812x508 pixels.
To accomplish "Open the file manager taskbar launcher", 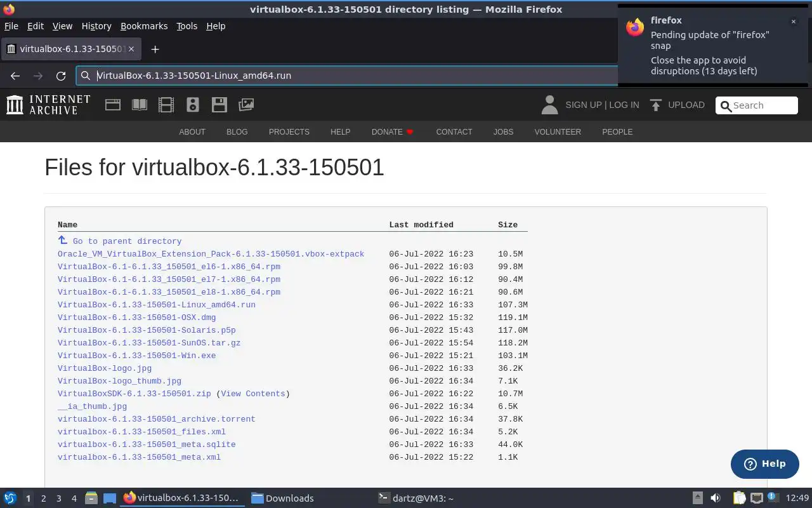I will coord(91,498).
